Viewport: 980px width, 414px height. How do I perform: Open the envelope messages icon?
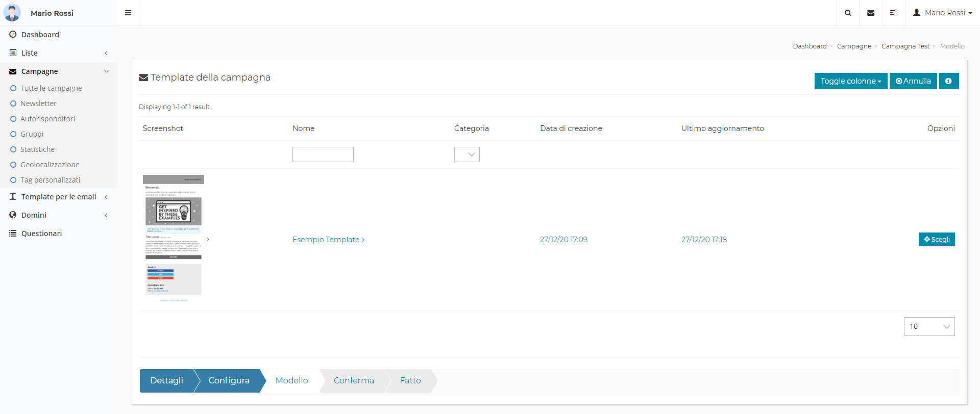pos(871,13)
